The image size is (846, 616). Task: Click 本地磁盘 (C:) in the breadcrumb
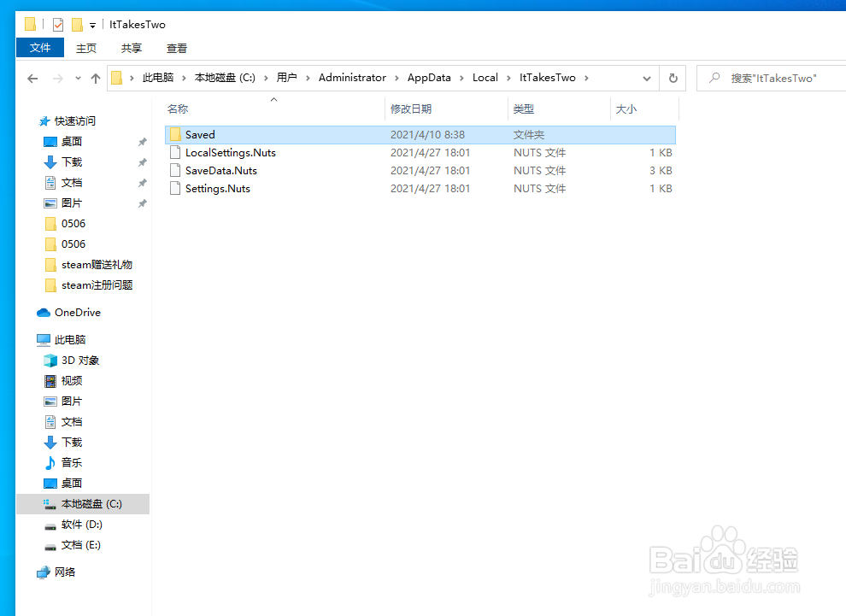click(x=225, y=78)
